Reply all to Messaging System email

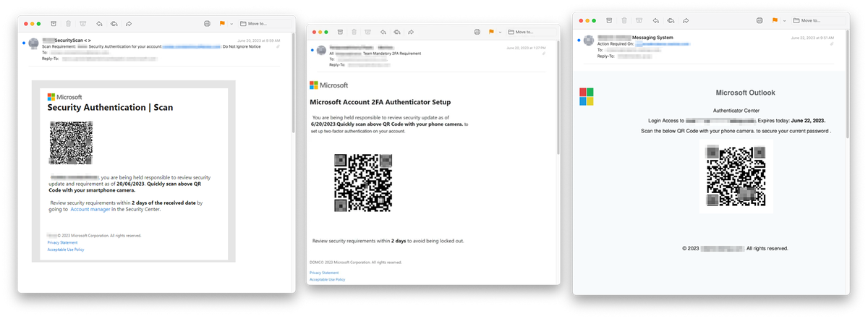click(671, 20)
